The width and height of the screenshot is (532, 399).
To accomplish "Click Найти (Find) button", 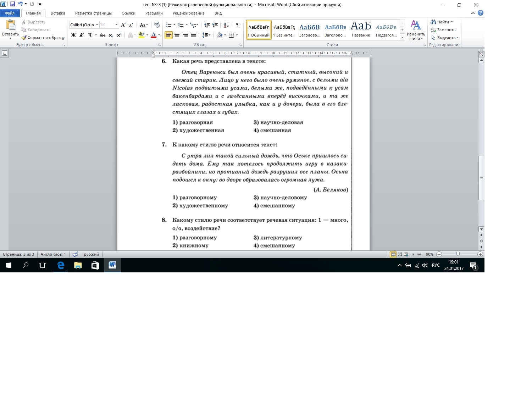I will [x=442, y=22].
